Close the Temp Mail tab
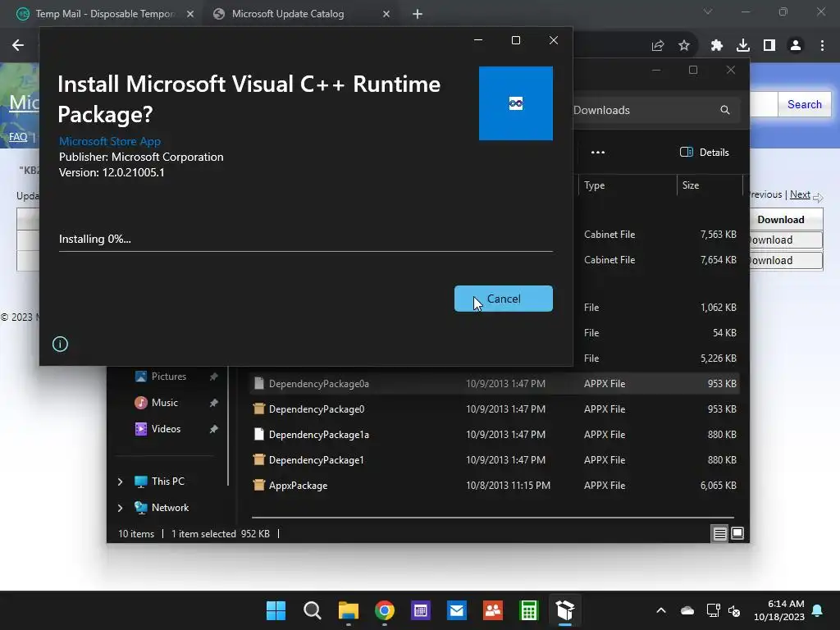The image size is (840, 630). coord(190,15)
